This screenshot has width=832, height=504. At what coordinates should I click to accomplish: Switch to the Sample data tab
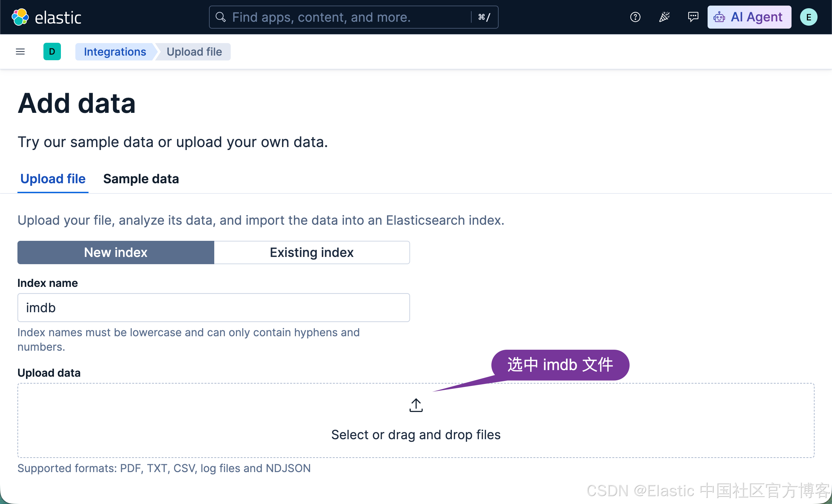[141, 179]
